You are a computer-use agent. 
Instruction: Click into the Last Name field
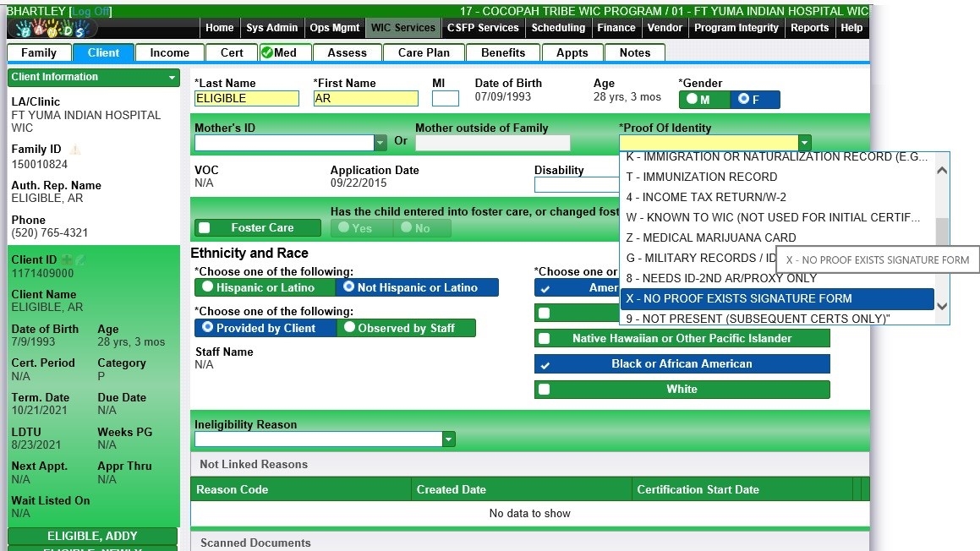(x=246, y=99)
